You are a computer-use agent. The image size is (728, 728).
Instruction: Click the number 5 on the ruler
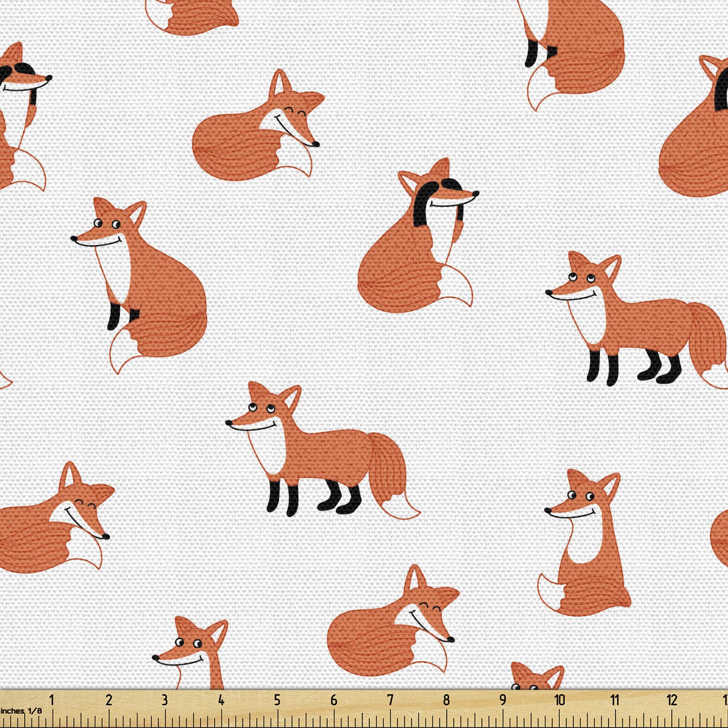pos(277,700)
